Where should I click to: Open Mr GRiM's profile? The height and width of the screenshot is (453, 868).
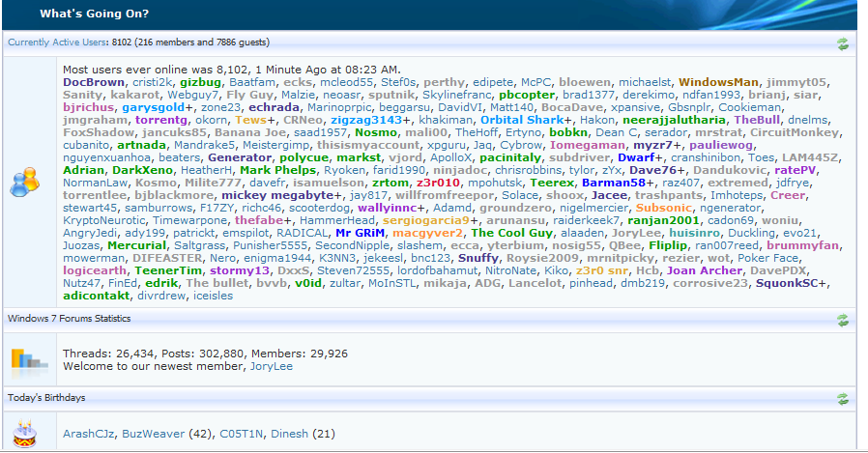click(360, 233)
